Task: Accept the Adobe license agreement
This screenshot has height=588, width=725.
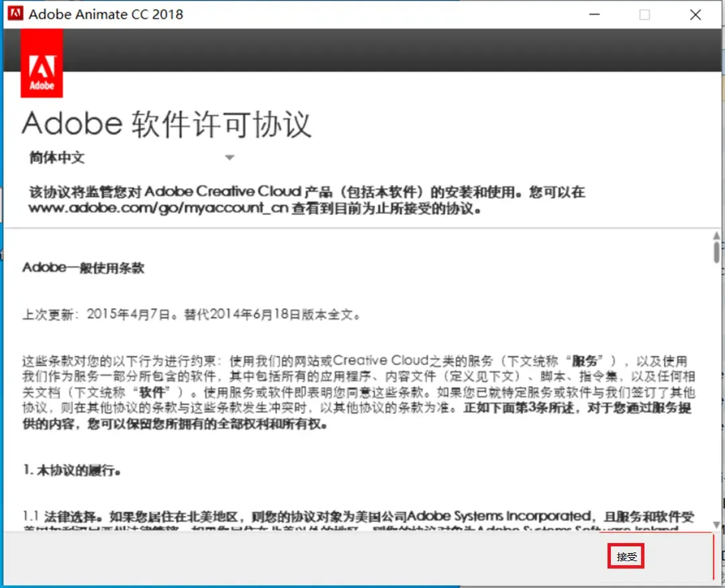Action: pyautogui.click(x=626, y=556)
